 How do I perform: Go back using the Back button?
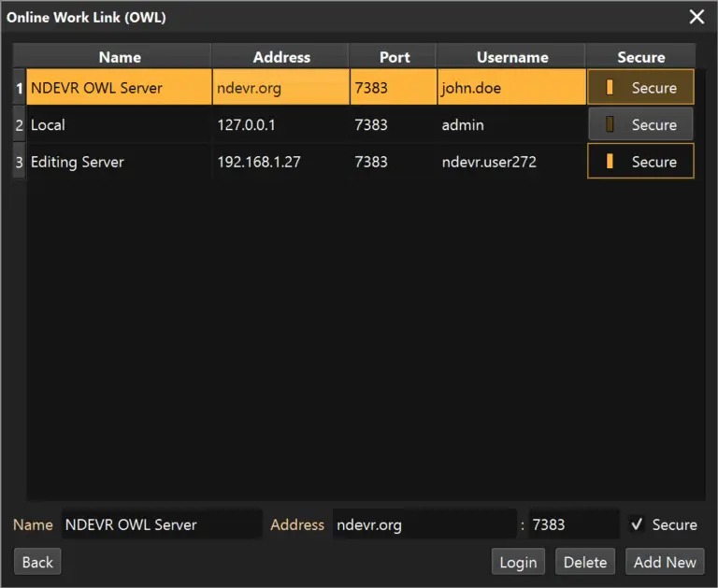[x=37, y=562]
